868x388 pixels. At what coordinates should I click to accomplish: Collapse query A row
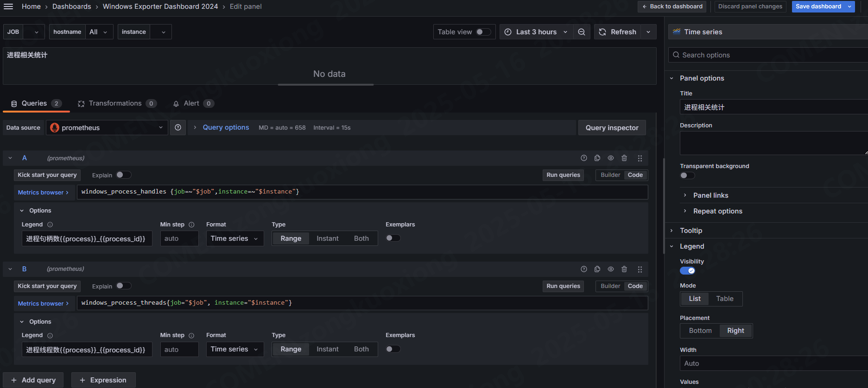pyautogui.click(x=10, y=158)
